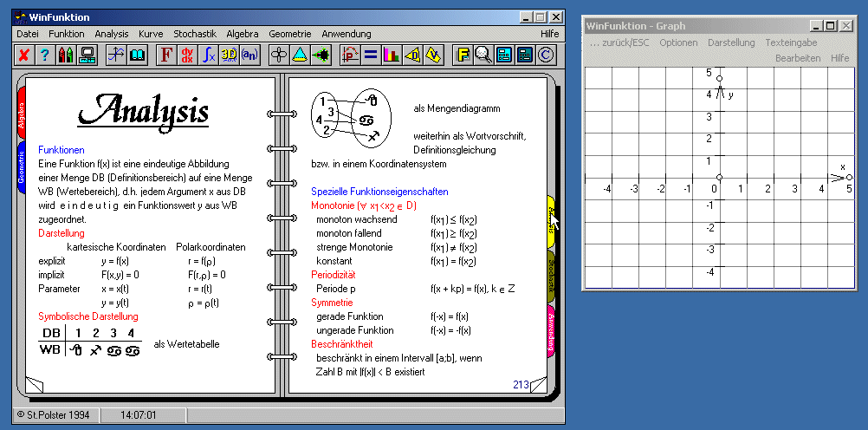
Task: Click the red Symmetrie heading
Action: (332, 303)
